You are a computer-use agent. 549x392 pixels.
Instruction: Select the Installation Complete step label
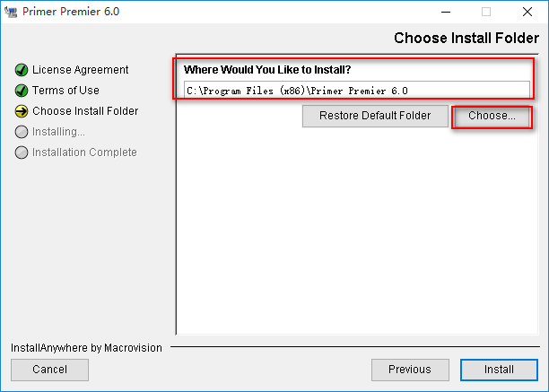point(84,152)
